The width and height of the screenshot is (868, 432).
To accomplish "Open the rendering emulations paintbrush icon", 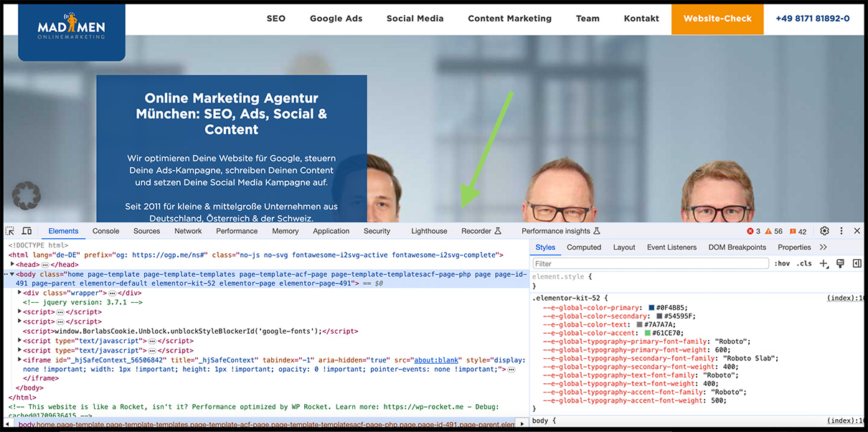I will [840, 263].
